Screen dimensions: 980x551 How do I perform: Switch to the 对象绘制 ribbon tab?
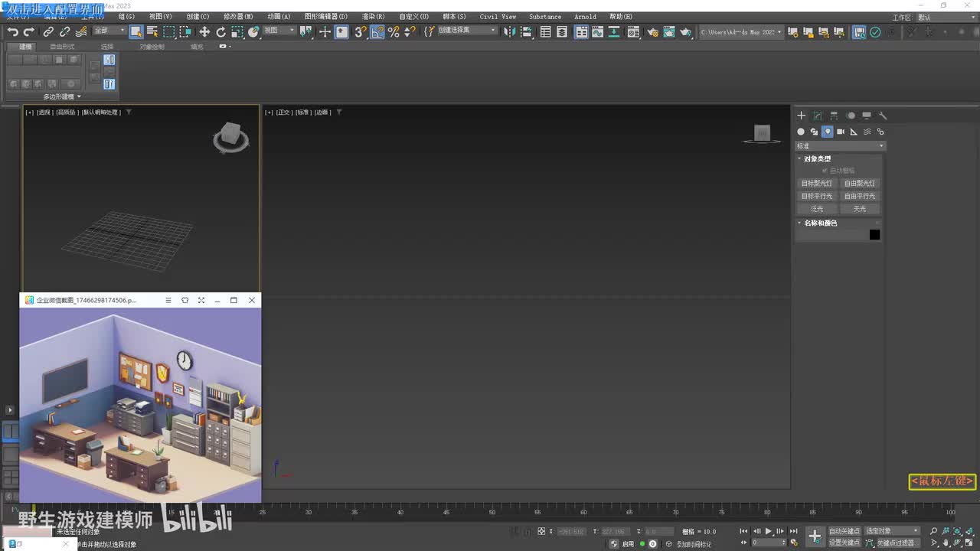coord(152,47)
